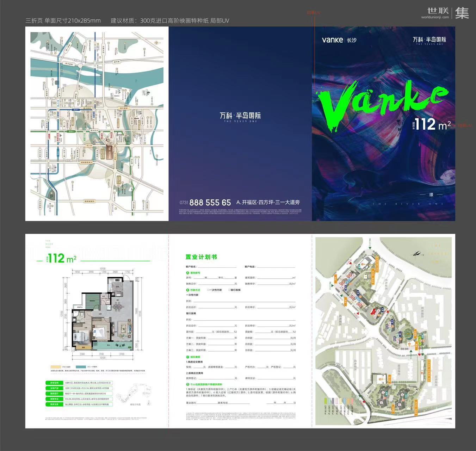Click the 置业计划书 form heading
Image resolution: width=476 pixels, height=451 pixels.
(x=201, y=257)
